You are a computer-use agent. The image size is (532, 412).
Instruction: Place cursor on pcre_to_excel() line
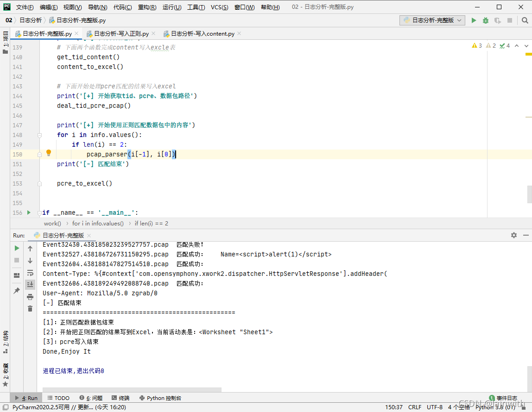[84, 184]
